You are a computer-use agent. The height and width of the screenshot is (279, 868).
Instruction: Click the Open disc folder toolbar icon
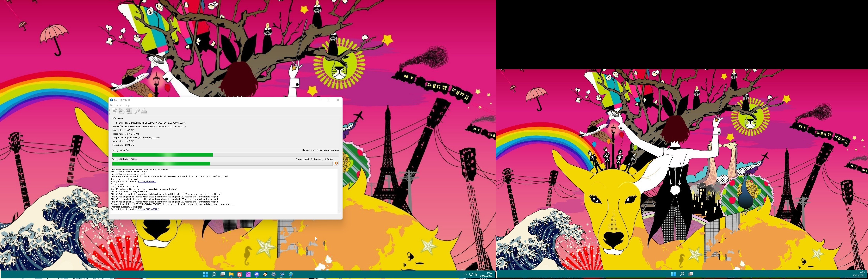122,111
